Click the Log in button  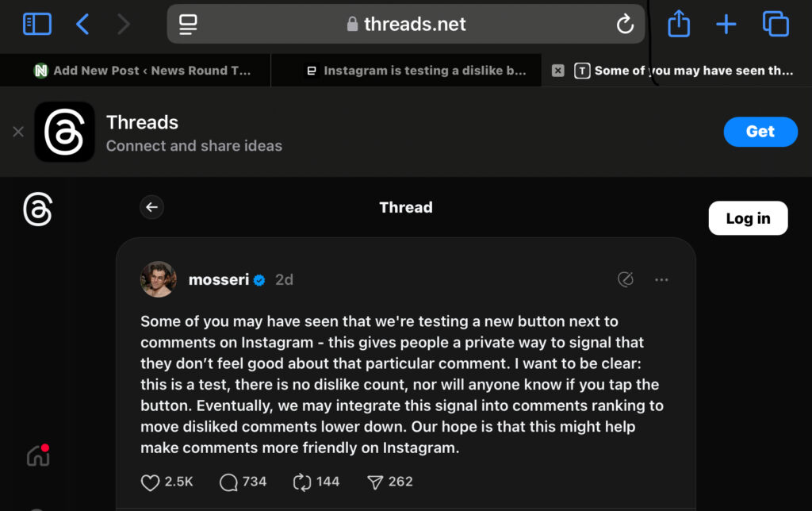[748, 218]
